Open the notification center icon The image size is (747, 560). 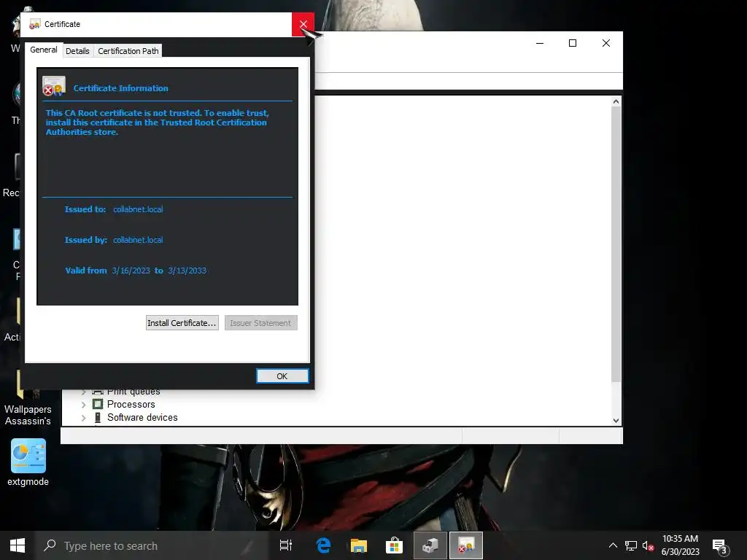tap(720, 546)
